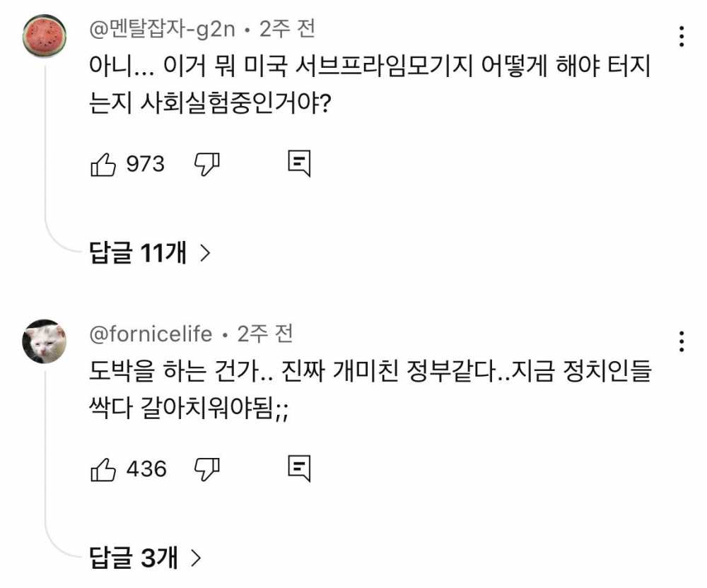Visit the @멘탈잡자-g2n channel link

pyautogui.click(x=162, y=29)
